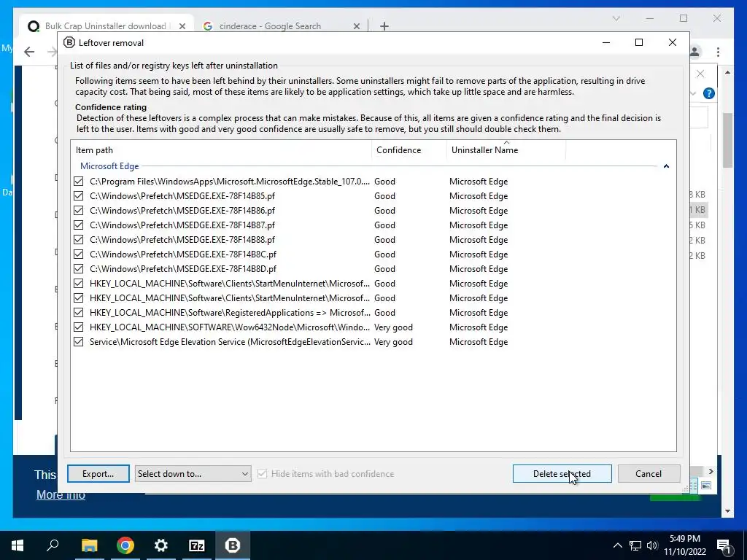Uncheck the WindowsApps MicrosoftEdge.Stable item

pyautogui.click(x=79, y=182)
